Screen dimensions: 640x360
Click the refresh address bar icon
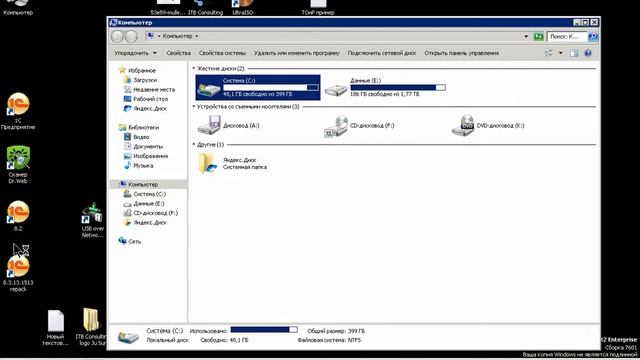[538, 37]
